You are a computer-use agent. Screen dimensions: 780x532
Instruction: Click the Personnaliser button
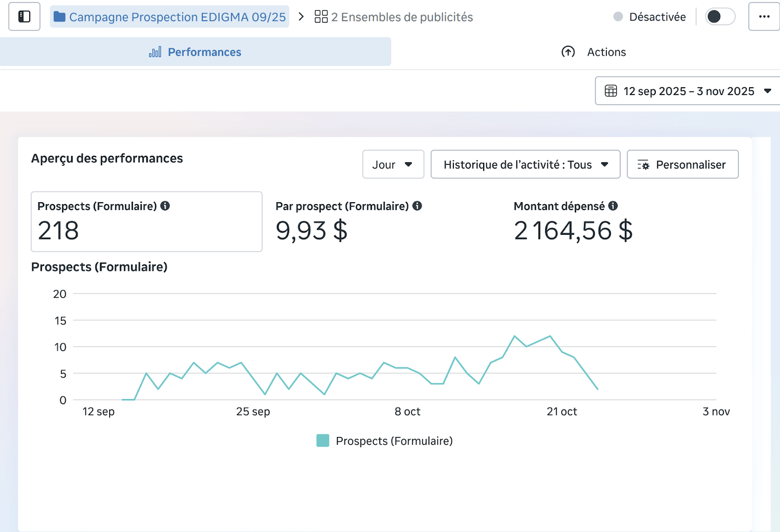pyautogui.click(x=682, y=165)
